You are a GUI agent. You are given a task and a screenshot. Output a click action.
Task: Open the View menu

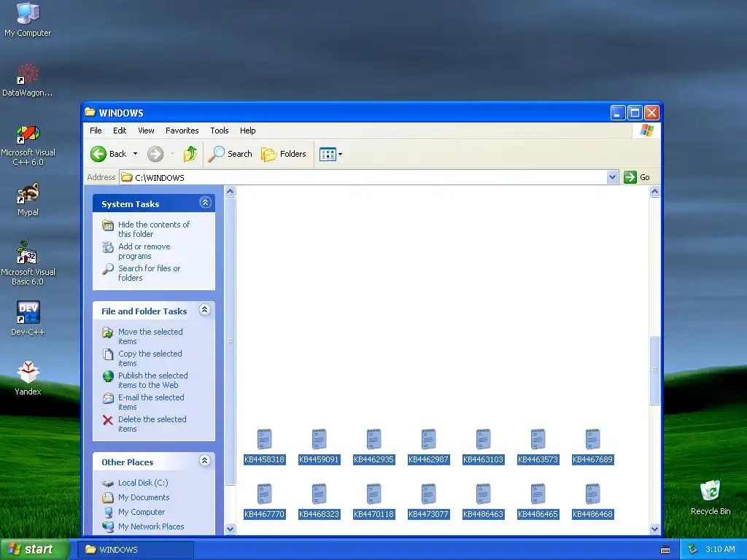(146, 131)
